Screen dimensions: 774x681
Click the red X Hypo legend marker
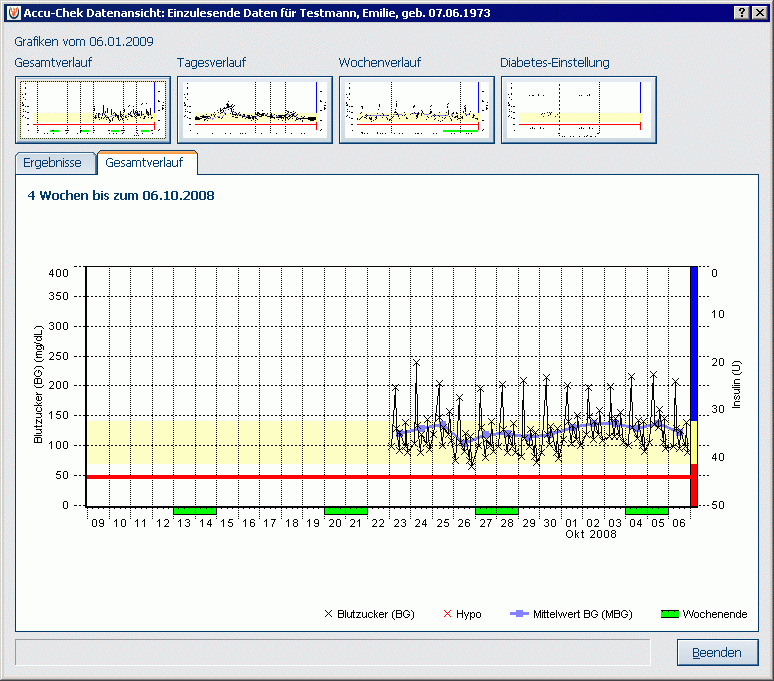point(447,614)
